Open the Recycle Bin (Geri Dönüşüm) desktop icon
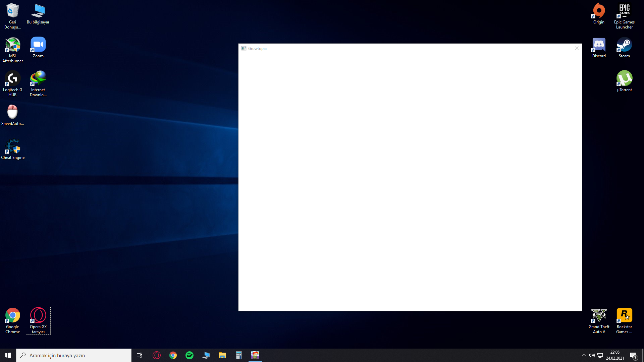 click(x=12, y=16)
